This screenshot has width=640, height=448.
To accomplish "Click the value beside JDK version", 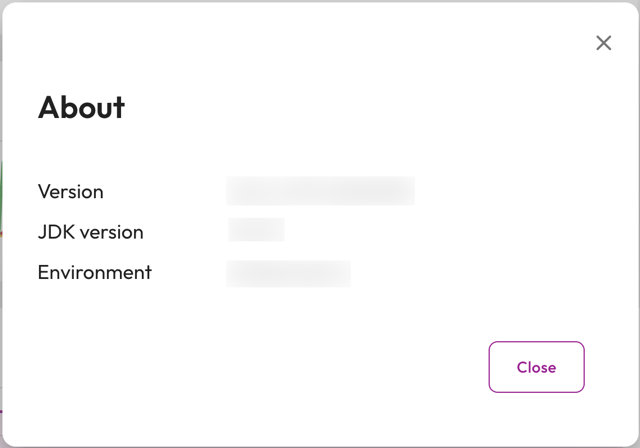I will click(x=256, y=230).
